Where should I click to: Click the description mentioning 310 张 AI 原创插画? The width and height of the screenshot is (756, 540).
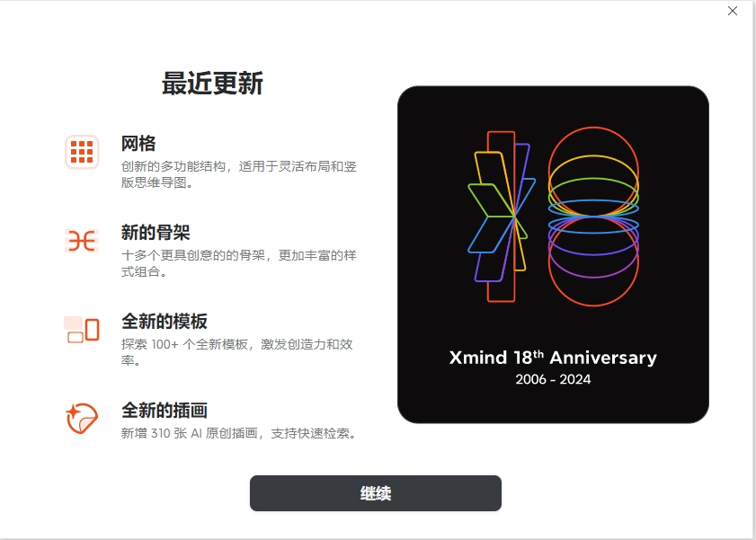click(240, 434)
